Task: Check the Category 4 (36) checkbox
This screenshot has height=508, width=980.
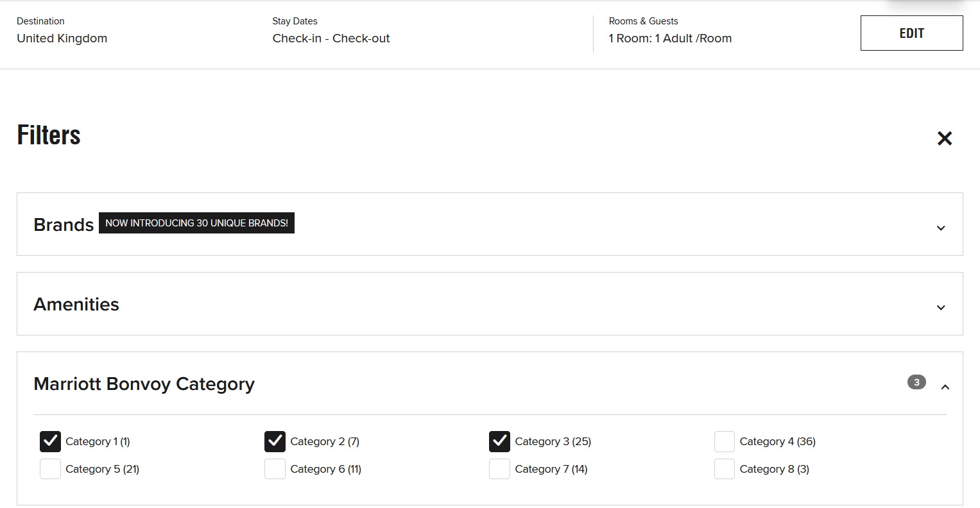Action: coord(725,441)
